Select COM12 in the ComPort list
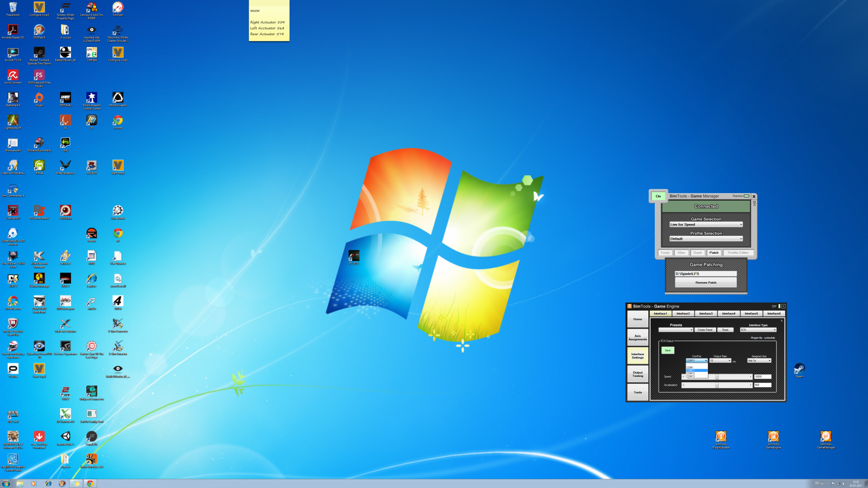This screenshot has height=488, width=868. (697, 373)
